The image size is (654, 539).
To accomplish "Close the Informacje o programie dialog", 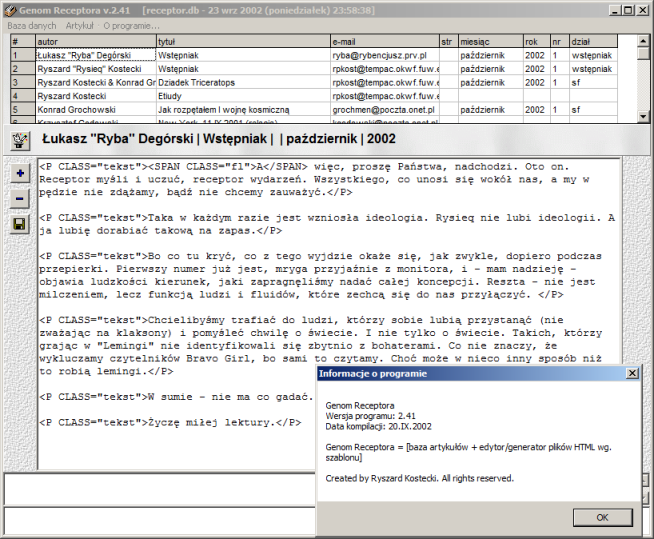I will [632, 373].
